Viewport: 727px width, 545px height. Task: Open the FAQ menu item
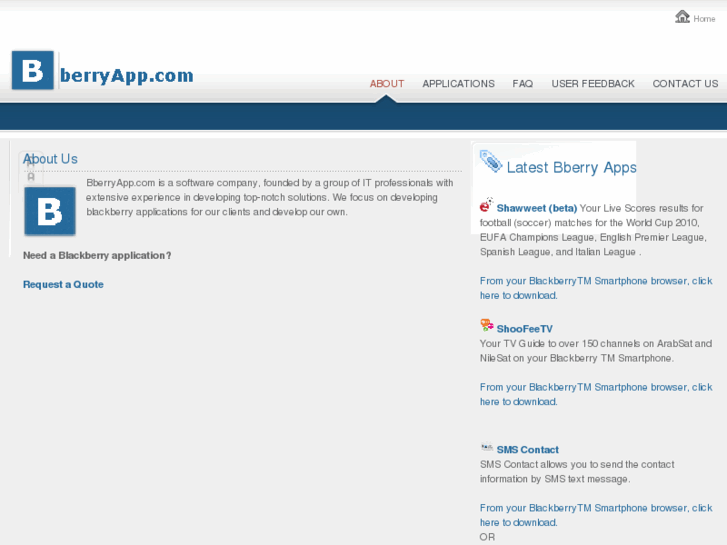coord(523,84)
